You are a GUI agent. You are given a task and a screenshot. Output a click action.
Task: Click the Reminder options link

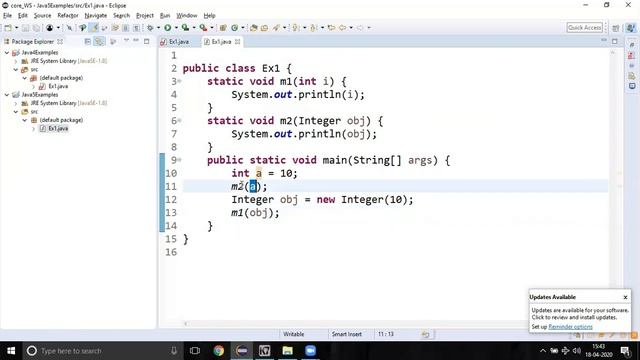click(570, 327)
